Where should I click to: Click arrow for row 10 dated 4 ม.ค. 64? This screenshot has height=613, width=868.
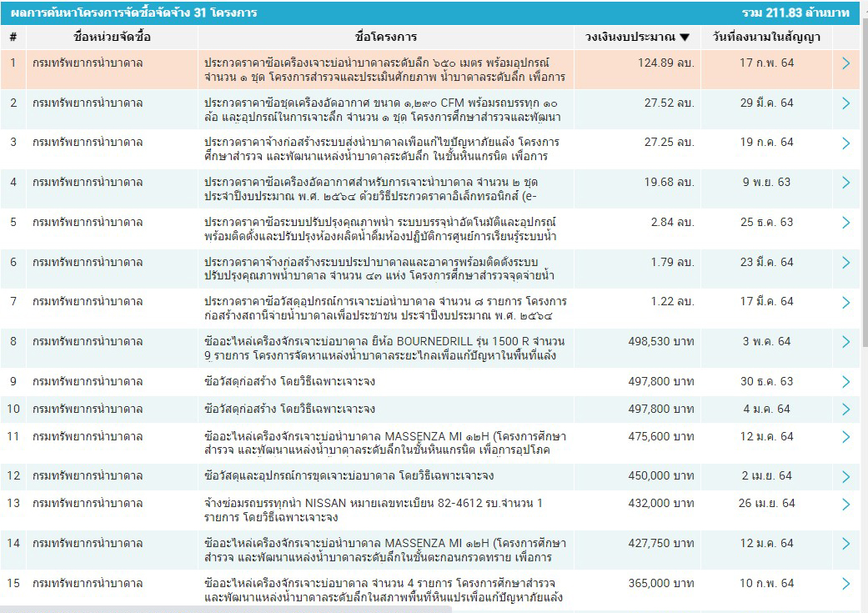pos(845,409)
